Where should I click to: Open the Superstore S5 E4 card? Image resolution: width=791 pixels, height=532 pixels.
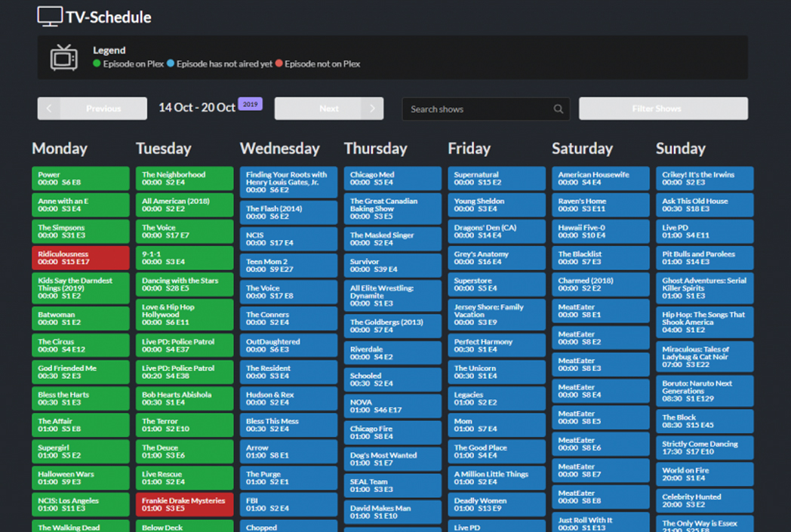[497, 284]
